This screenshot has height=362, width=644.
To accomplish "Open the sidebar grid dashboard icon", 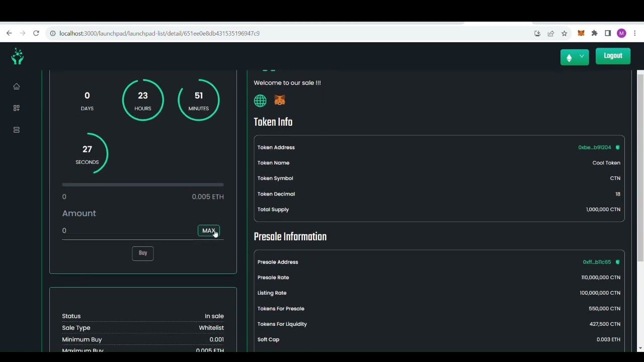I will [x=17, y=108].
